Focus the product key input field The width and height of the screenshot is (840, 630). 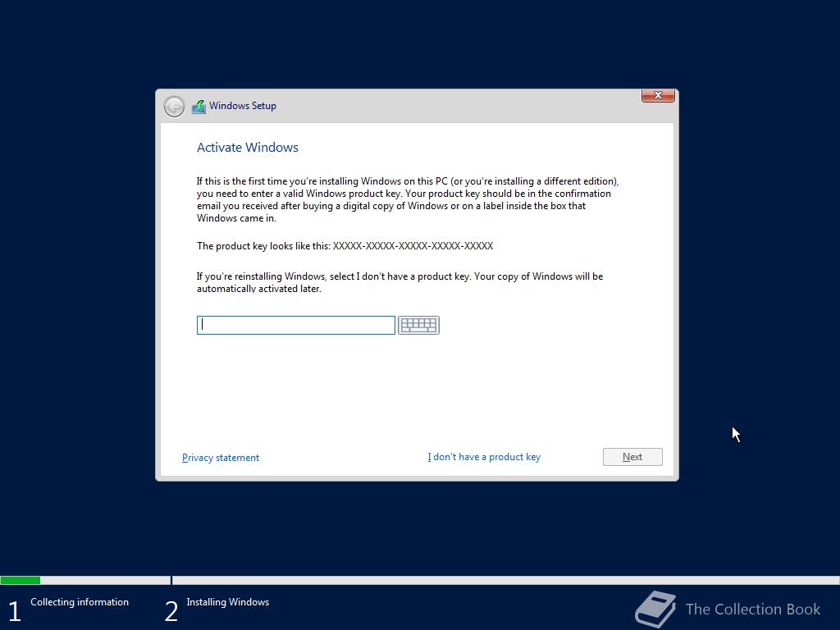[x=295, y=325]
